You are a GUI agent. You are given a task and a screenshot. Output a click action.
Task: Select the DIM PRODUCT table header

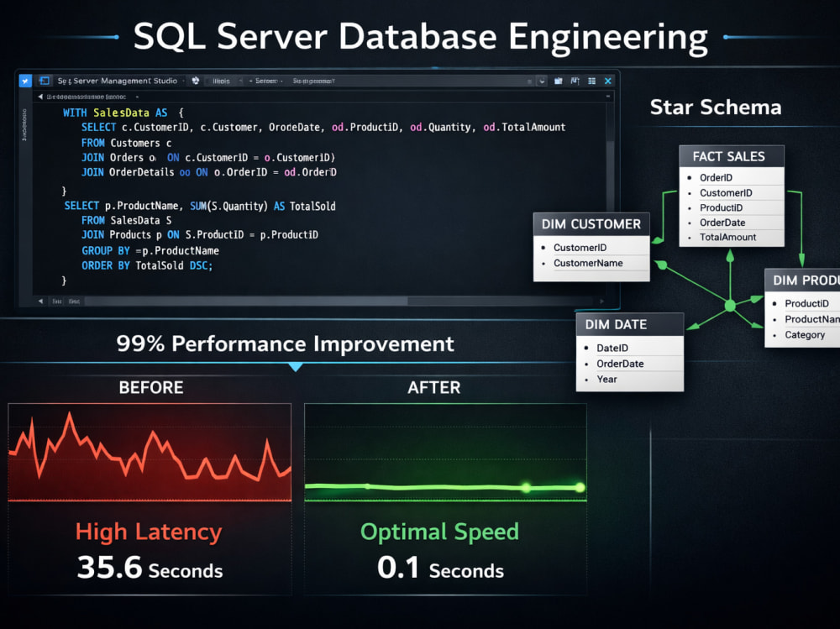(x=802, y=280)
